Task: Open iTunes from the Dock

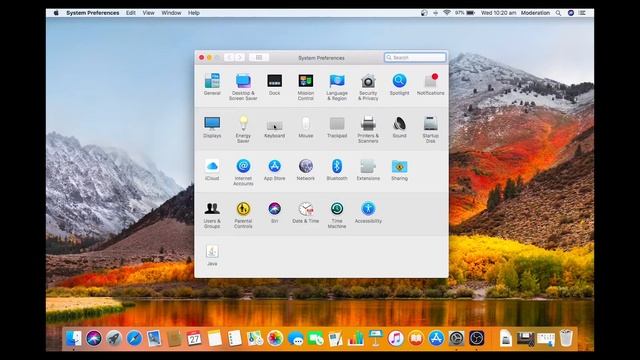Action: pos(396,338)
